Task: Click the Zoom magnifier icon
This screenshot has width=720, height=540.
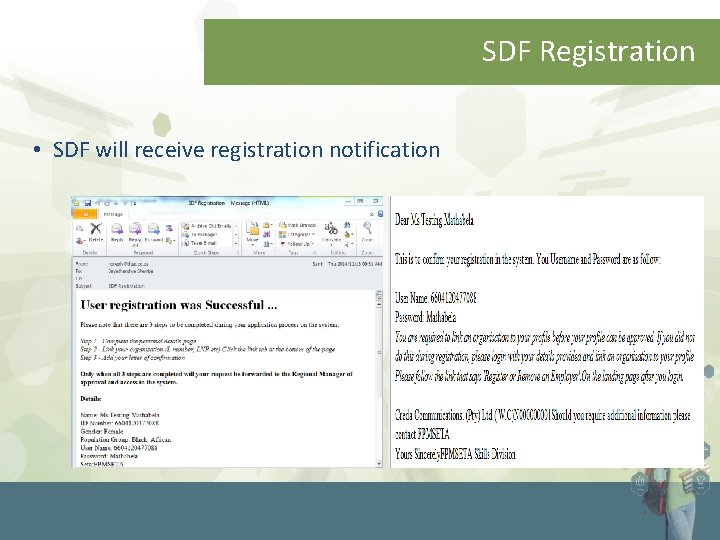Action: pos(367,228)
